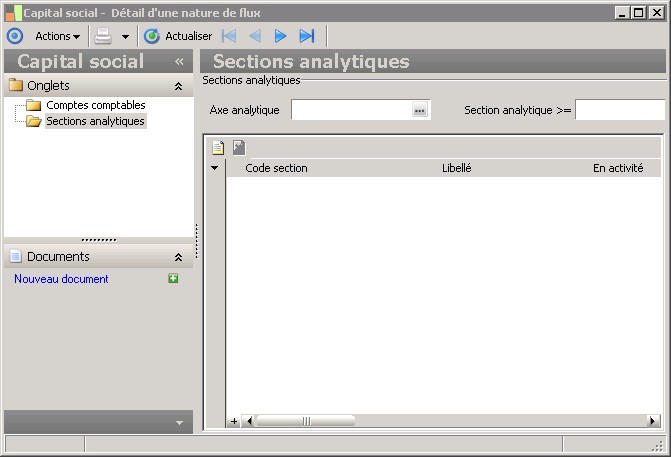Click the printer icon

[x=103, y=36]
